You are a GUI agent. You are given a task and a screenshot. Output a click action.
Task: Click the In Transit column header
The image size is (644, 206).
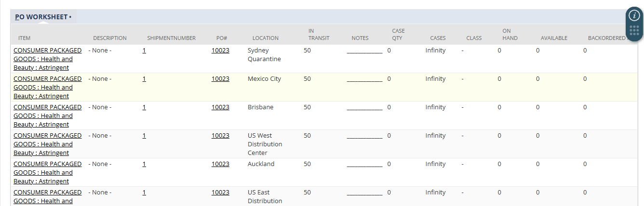(319, 34)
